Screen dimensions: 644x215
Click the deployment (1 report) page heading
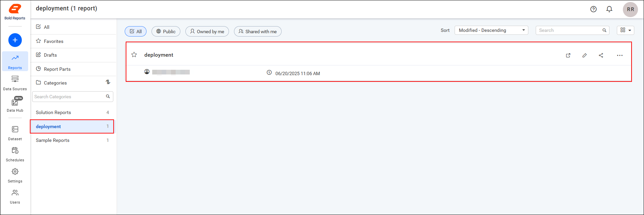tap(66, 8)
